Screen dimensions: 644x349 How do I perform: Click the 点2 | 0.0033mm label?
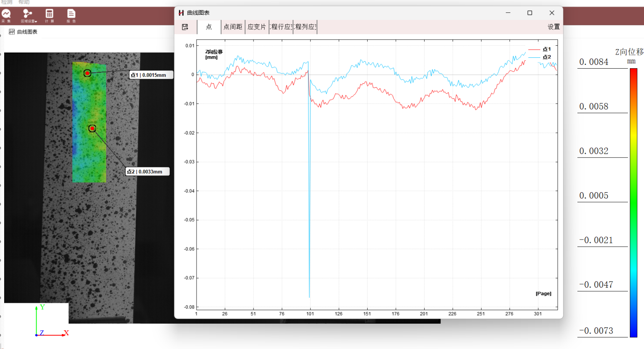(147, 171)
